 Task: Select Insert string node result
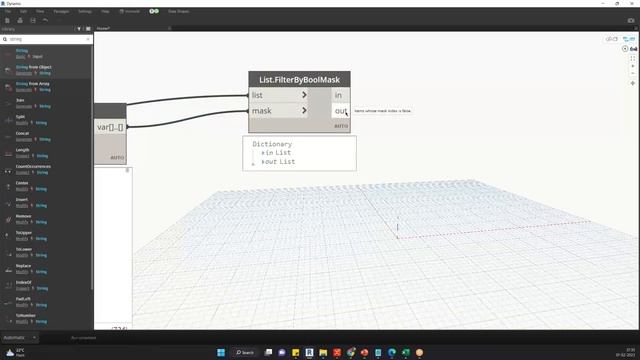(x=46, y=202)
